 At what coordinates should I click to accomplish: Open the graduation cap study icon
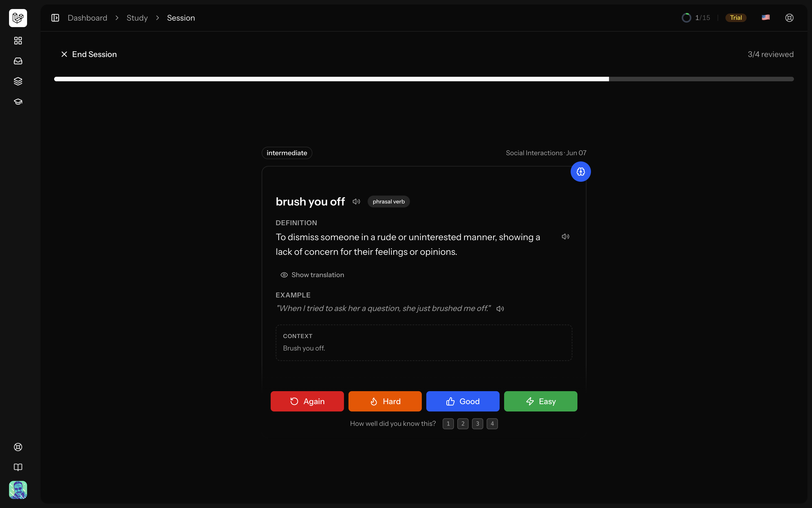point(18,102)
